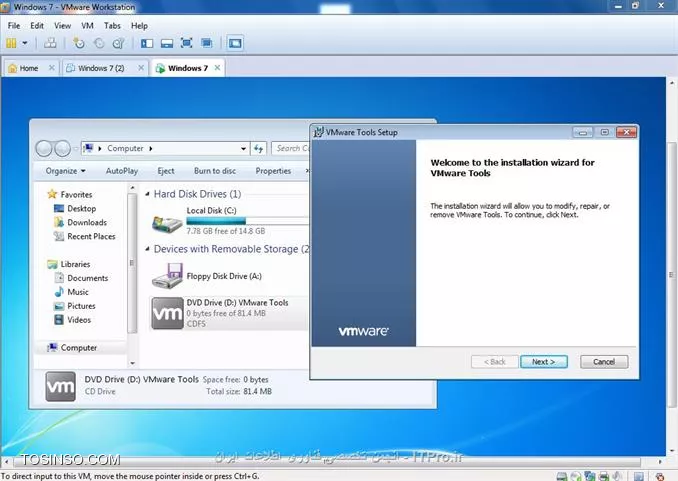Select DVD Drive (D:) VMware Tools icon

168,313
